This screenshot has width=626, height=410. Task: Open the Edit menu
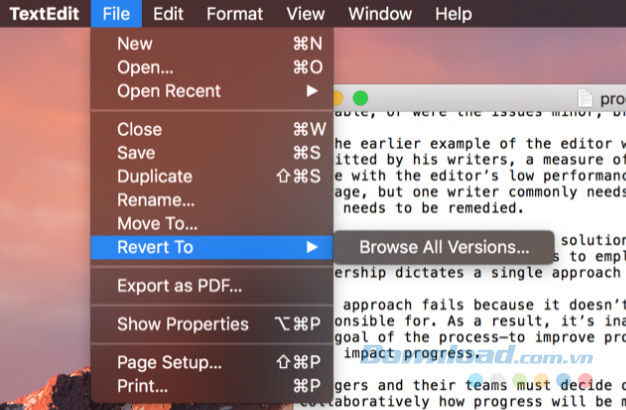(x=168, y=14)
